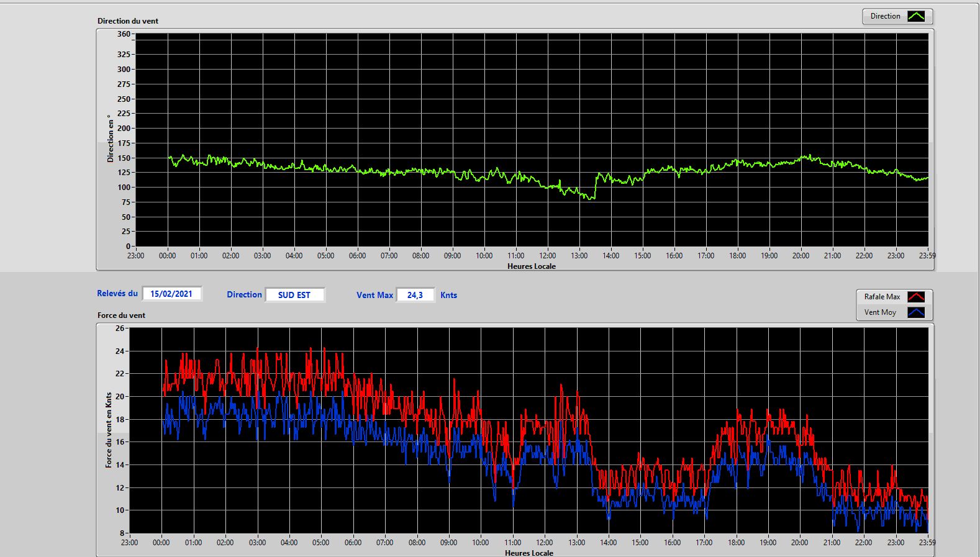
Task: Click the 16 value on force axis
Action: tap(120, 442)
